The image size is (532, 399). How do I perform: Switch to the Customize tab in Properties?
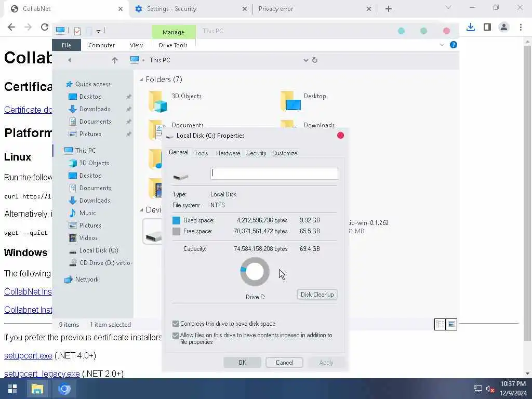pos(285,153)
